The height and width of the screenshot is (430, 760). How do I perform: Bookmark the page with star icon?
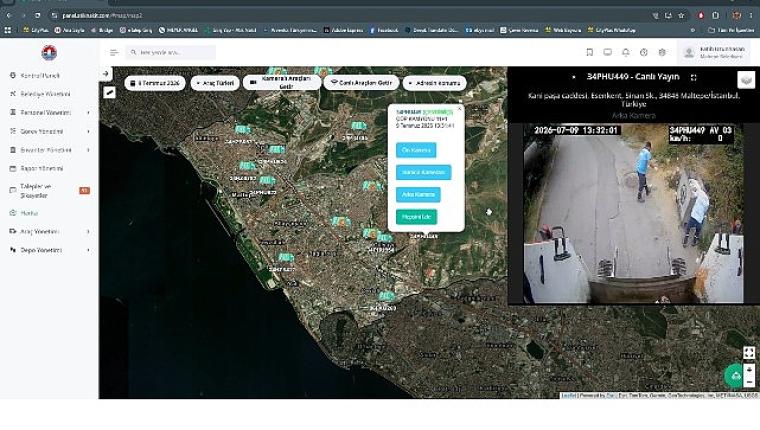pyautogui.click(x=681, y=16)
